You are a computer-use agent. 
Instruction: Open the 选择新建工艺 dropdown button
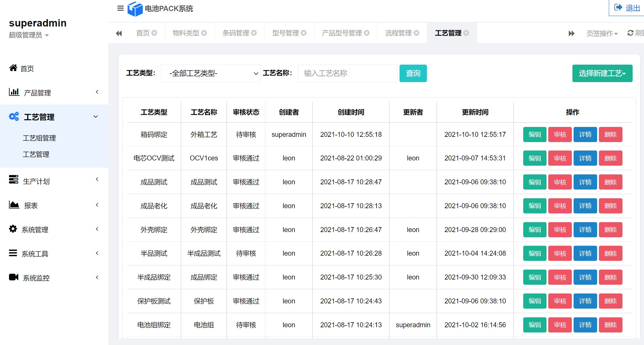(x=602, y=73)
